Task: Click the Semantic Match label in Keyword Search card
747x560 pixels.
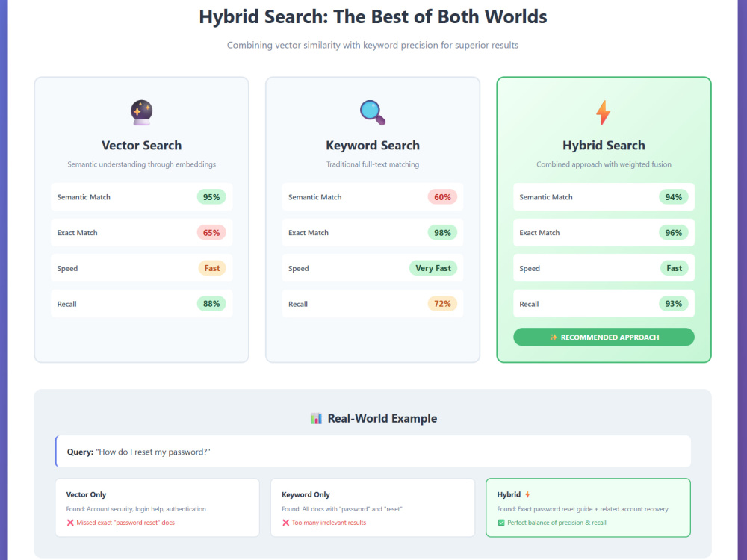Action: pyautogui.click(x=315, y=197)
